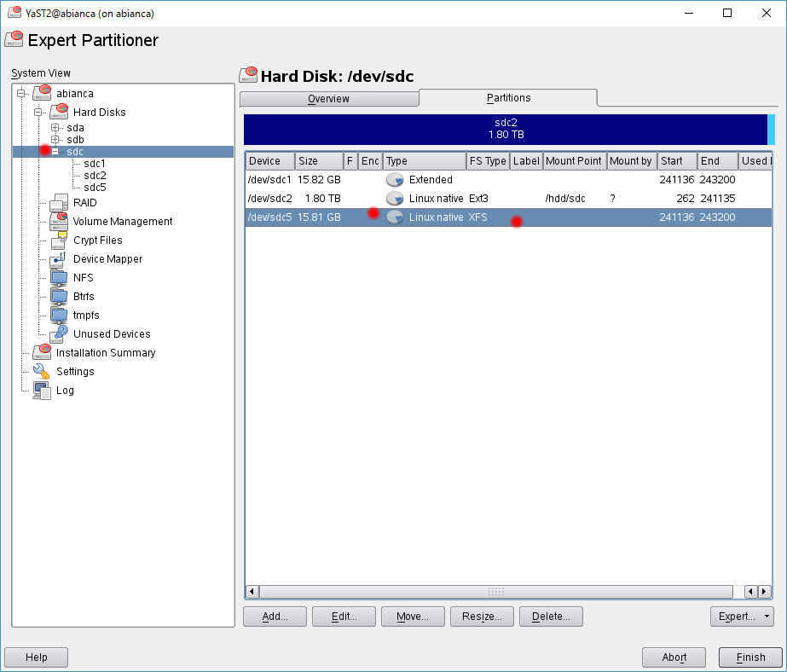Click the tmpfs folder icon
Screen dimensions: 787x672
tap(59, 315)
